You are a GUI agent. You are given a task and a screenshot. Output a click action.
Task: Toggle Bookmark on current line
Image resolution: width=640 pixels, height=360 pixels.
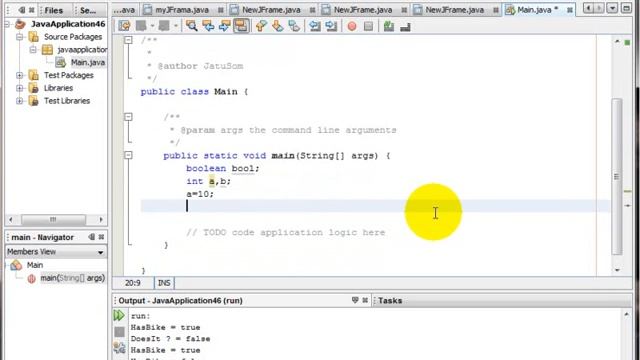tap(294, 27)
